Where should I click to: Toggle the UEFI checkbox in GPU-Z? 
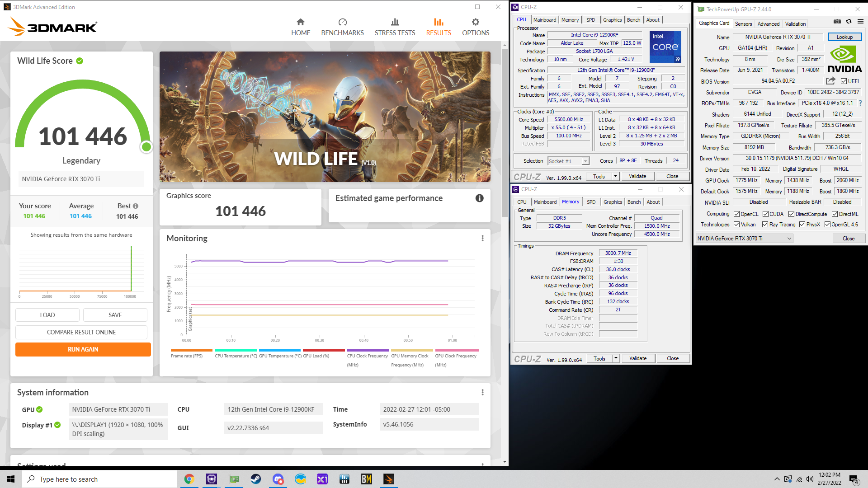click(x=844, y=81)
